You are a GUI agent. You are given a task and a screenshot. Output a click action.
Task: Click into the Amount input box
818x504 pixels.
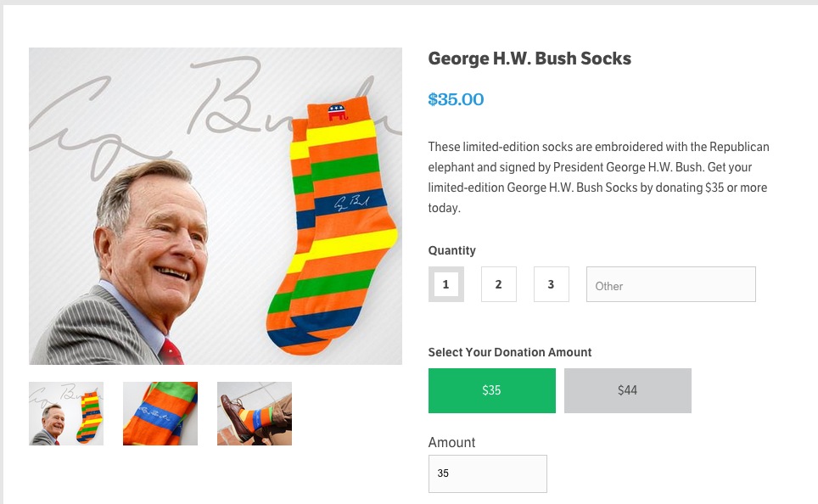tap(488, 473)
